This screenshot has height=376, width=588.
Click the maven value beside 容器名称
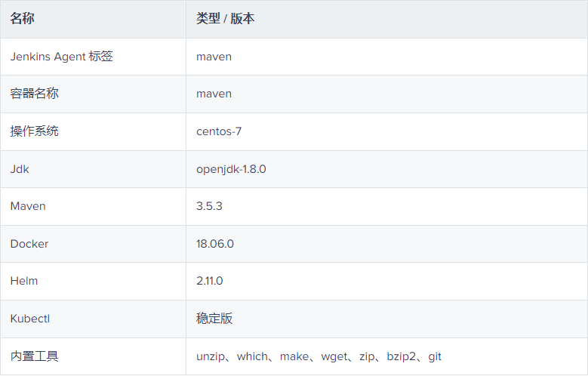point(214,94)
